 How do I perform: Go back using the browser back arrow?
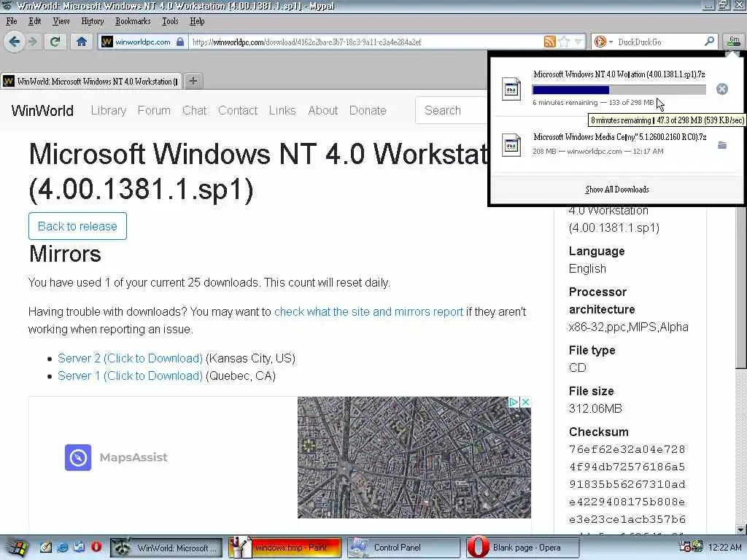tap(15, 42)
